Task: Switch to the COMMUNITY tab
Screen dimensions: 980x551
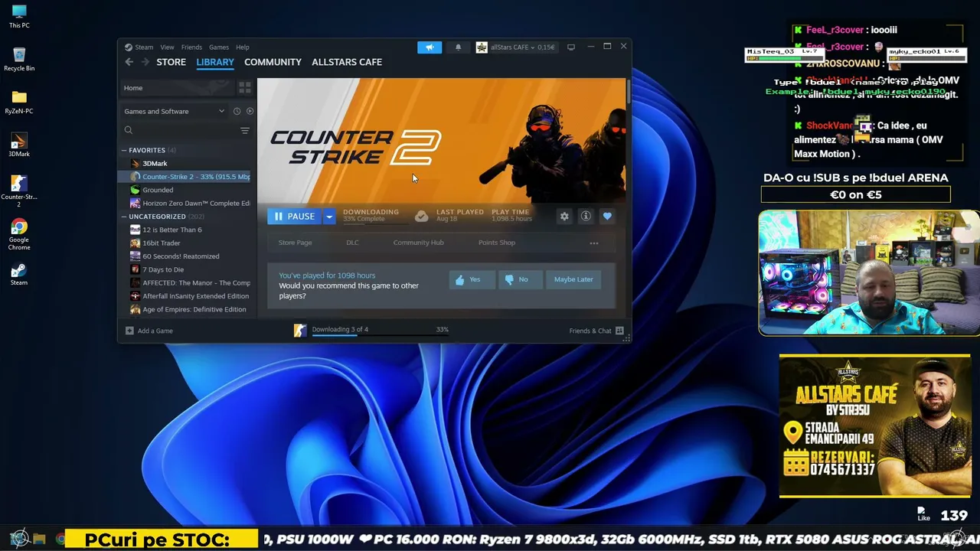Action: [x=273, y=62]
